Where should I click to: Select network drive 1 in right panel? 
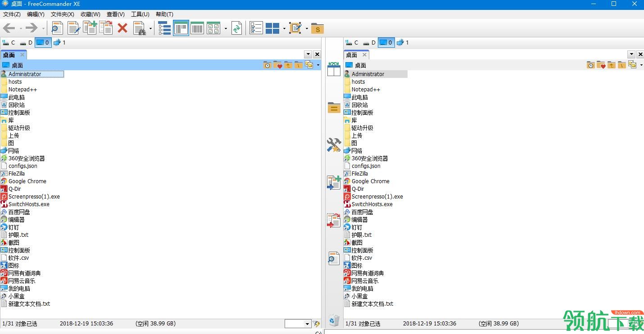[403, 43]
